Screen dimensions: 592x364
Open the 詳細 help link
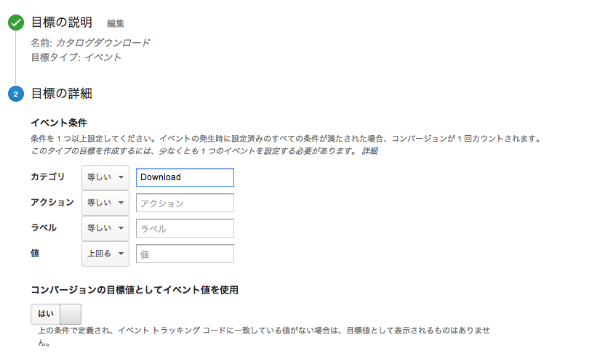pos(370,151)
